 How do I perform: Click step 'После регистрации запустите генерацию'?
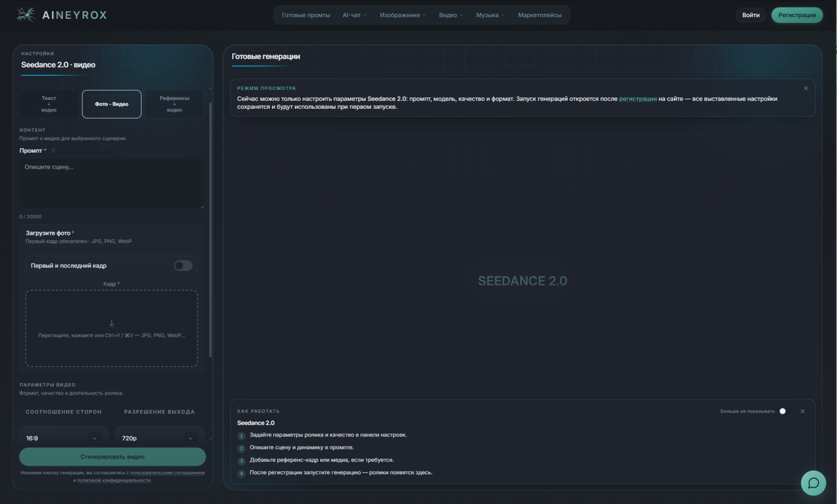point(341,473)
